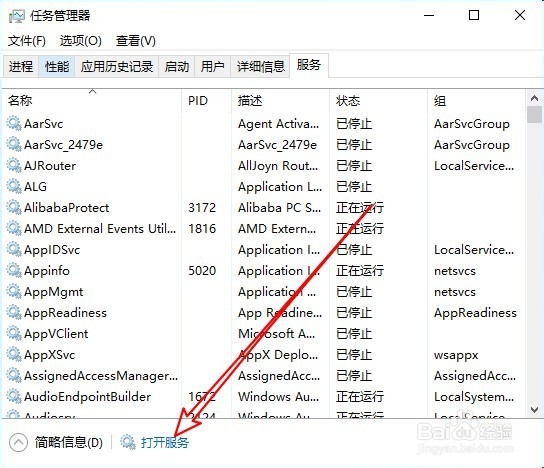Click the 简略信息(D) button label

(x=69, y=442)
